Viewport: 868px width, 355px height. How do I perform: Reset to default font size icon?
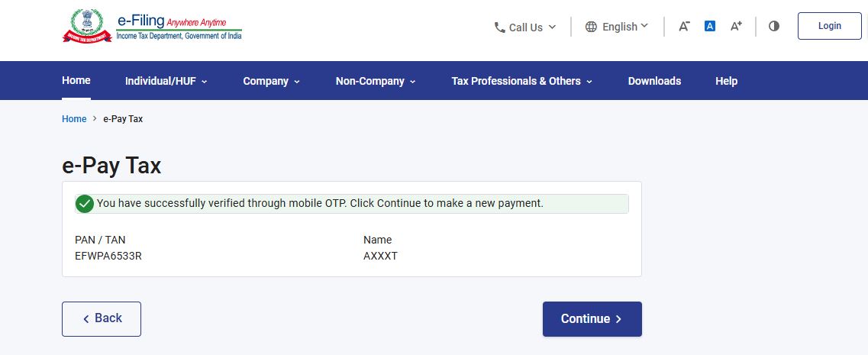point(710,26)
